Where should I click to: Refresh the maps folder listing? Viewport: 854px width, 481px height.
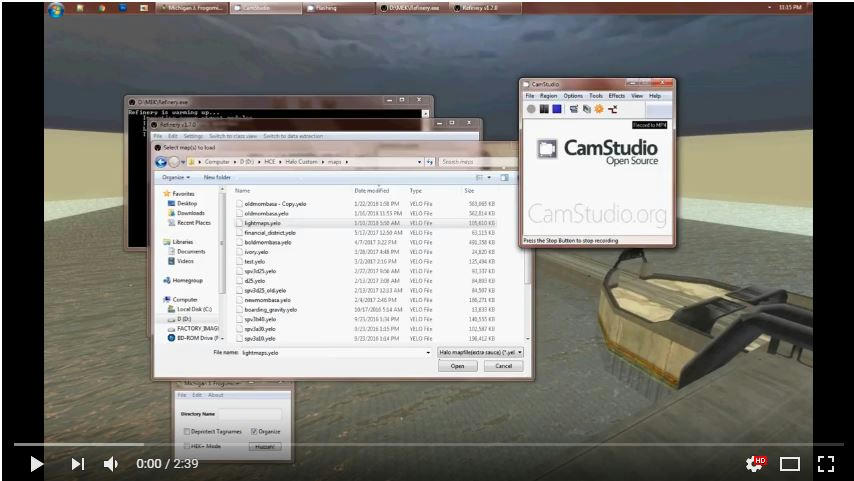430,162
